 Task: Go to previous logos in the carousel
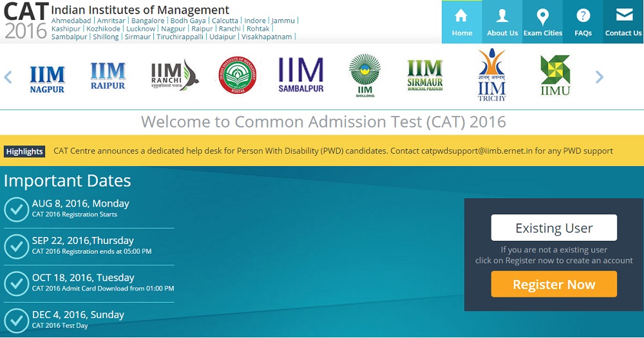[8, 77]
